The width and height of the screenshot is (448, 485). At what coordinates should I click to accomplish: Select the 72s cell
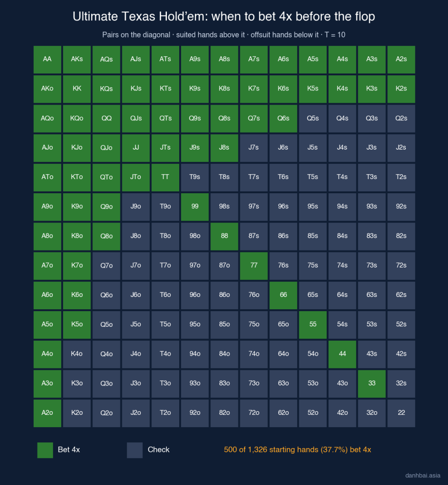(x=401, y=266)
